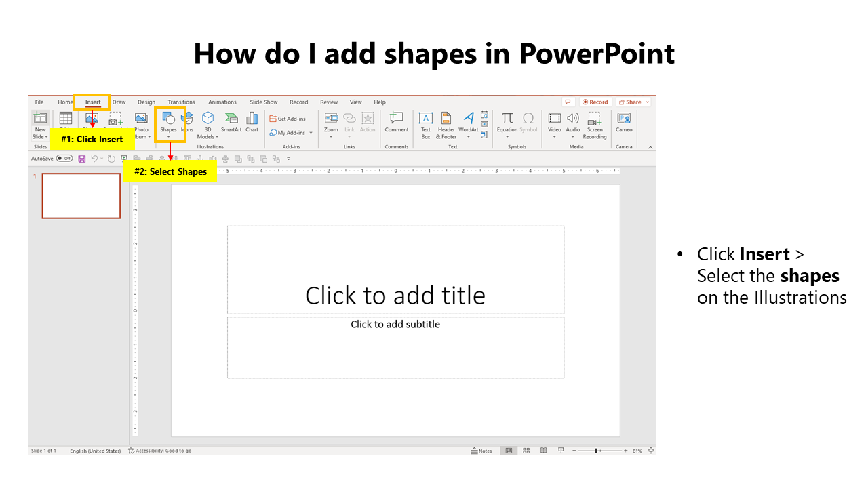Click the Slide Number icon
The height and width of the screenshot is (488, 868).
pyautogui.click(x=484, y=125)
